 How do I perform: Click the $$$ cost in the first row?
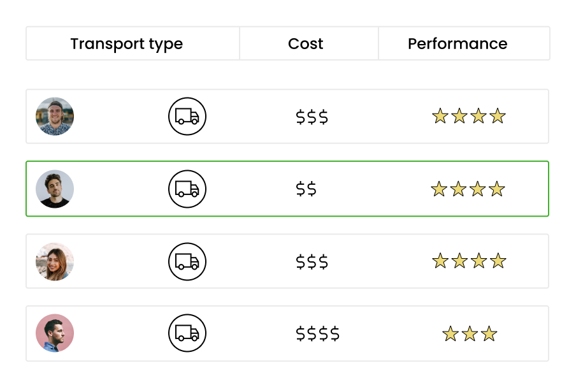(312, 117)
